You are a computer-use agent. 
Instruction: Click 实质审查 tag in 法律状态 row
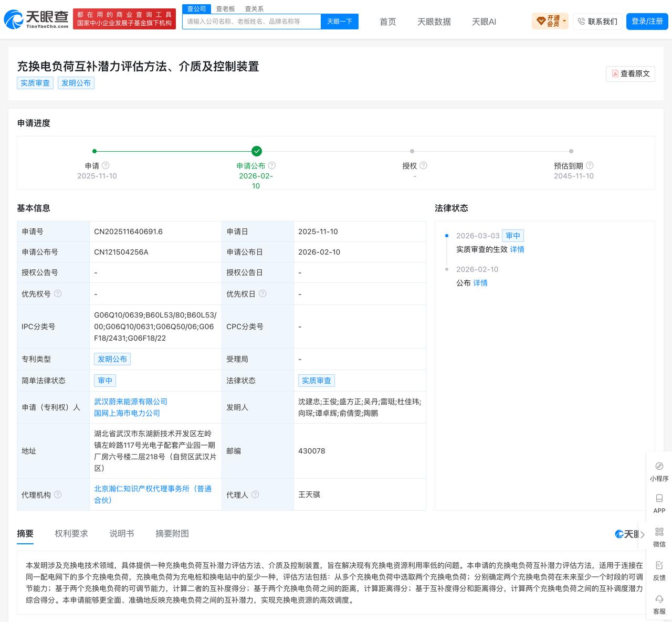coord(317,381)
